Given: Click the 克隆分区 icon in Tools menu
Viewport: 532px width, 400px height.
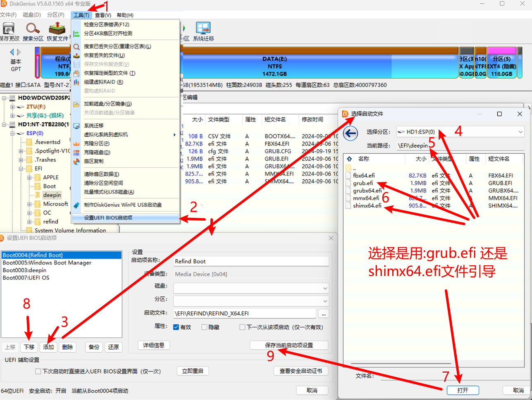Looking at the screenshot, I should pos(76,143).
